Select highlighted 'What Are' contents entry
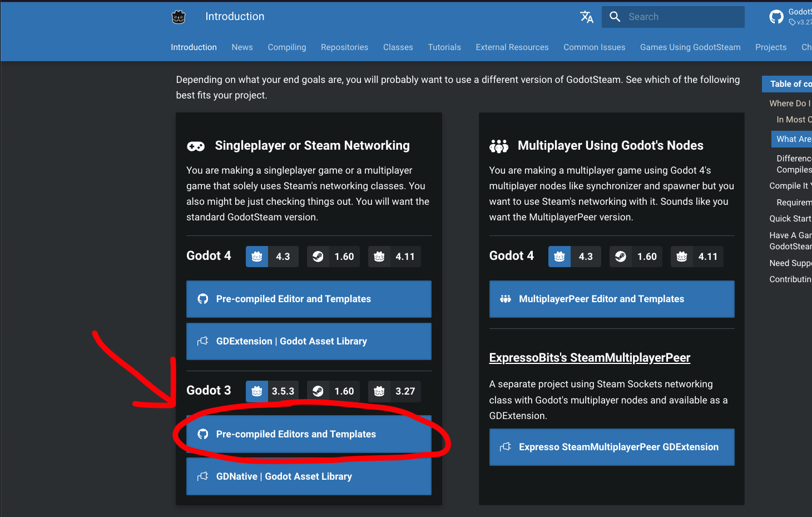Screen dimensions: 812x517 (x=792, y=139)
